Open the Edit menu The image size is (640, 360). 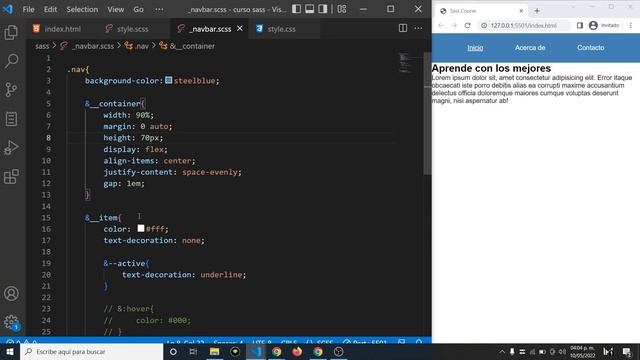(x=50, y=9)
